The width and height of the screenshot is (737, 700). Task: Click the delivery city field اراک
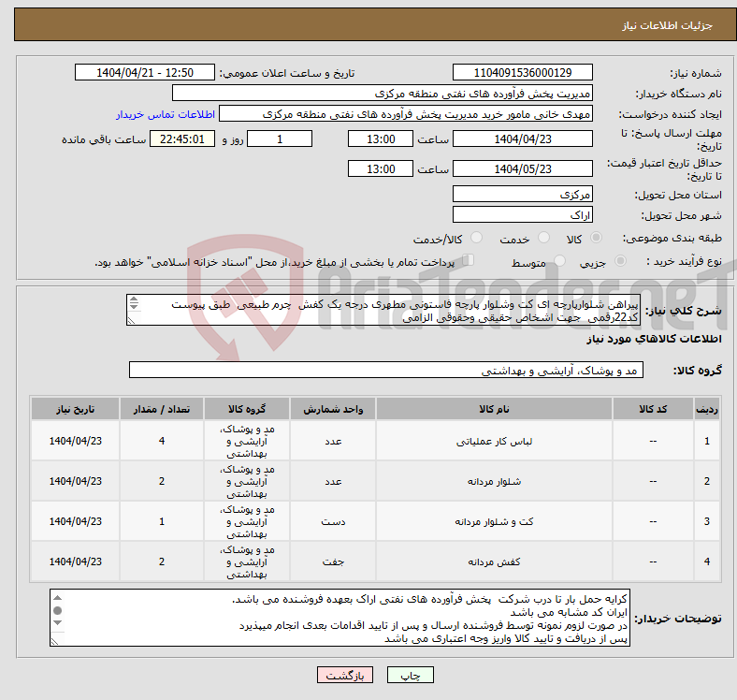[x=523, y=214]
